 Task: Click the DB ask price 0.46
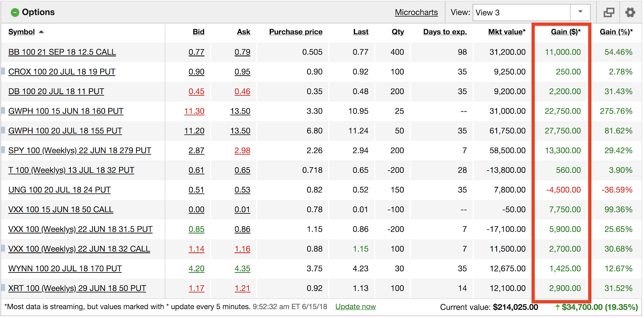click(242, 91)
